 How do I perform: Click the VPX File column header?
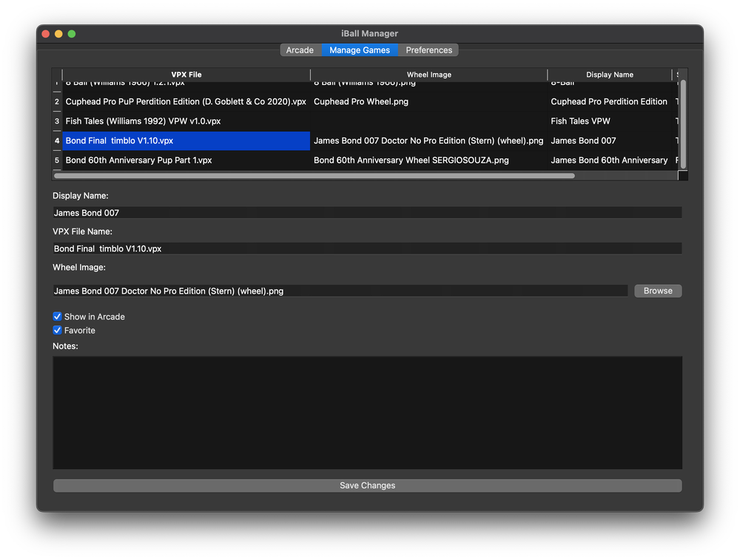click(x=186, y=74)
